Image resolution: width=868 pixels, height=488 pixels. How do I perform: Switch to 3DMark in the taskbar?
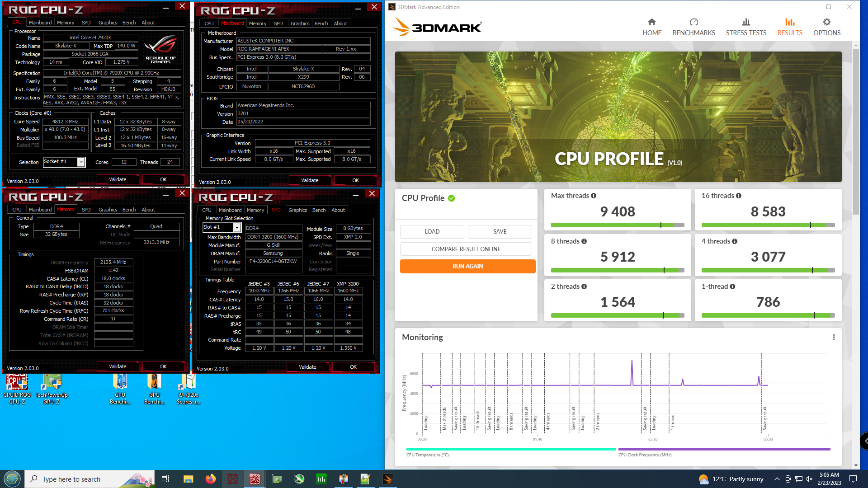[x=387, y=479]
